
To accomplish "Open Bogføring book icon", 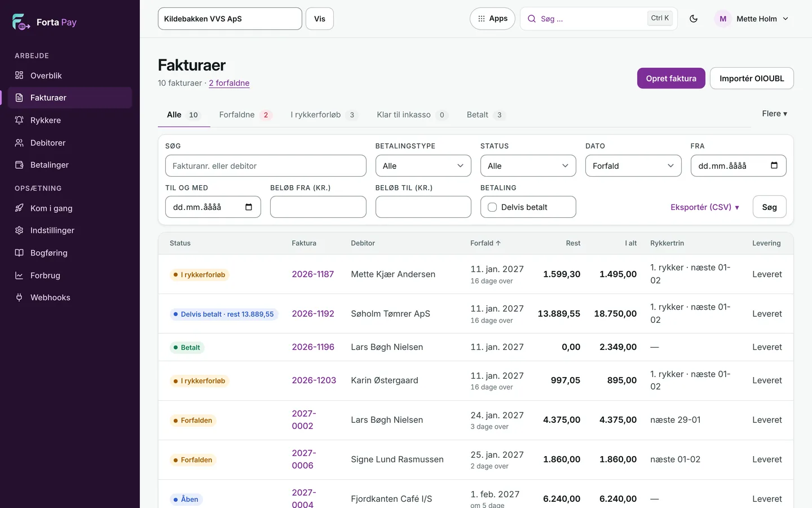I will click(19, 253).
